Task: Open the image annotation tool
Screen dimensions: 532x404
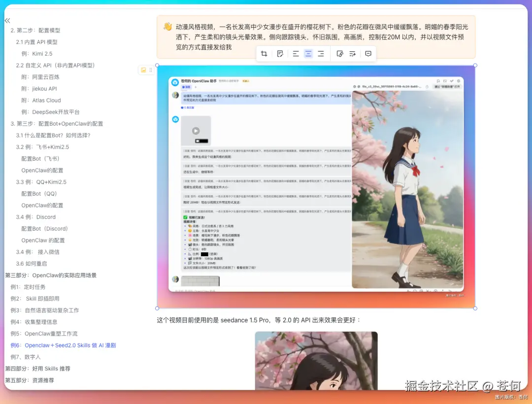Action: point(281,53)
